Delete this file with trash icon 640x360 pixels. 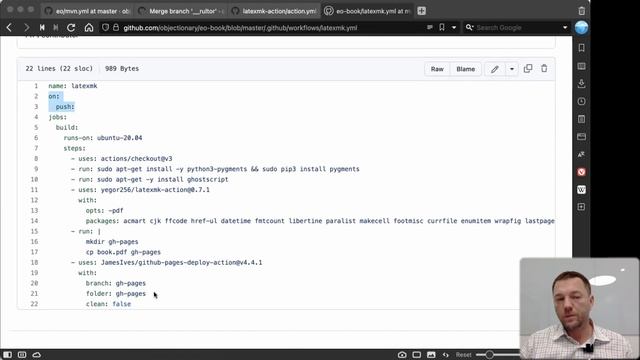pos(544,69)
